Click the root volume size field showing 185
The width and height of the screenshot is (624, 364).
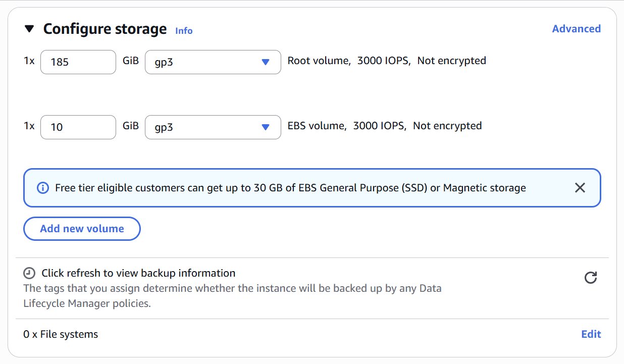coord(78,62)
